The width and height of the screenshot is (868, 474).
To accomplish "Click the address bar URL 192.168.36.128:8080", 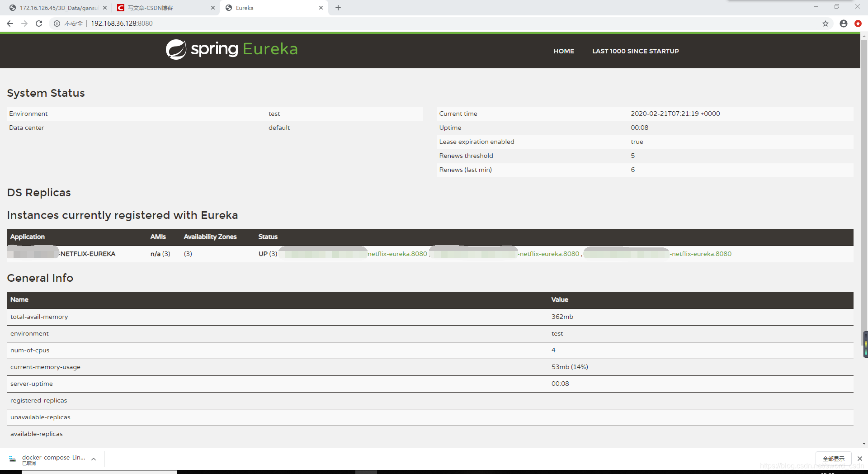I will pyautogui.click(x=122, y=24).
